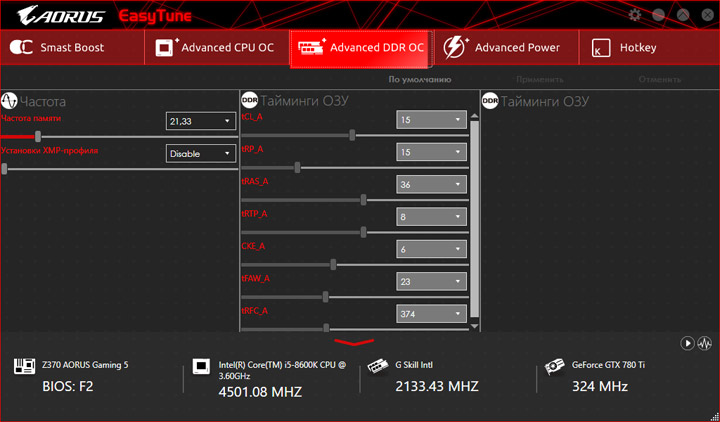This screenshot has height=422, width=720.
Task: Click the Установки XMP-профиля label
Action: coord(49,151)
